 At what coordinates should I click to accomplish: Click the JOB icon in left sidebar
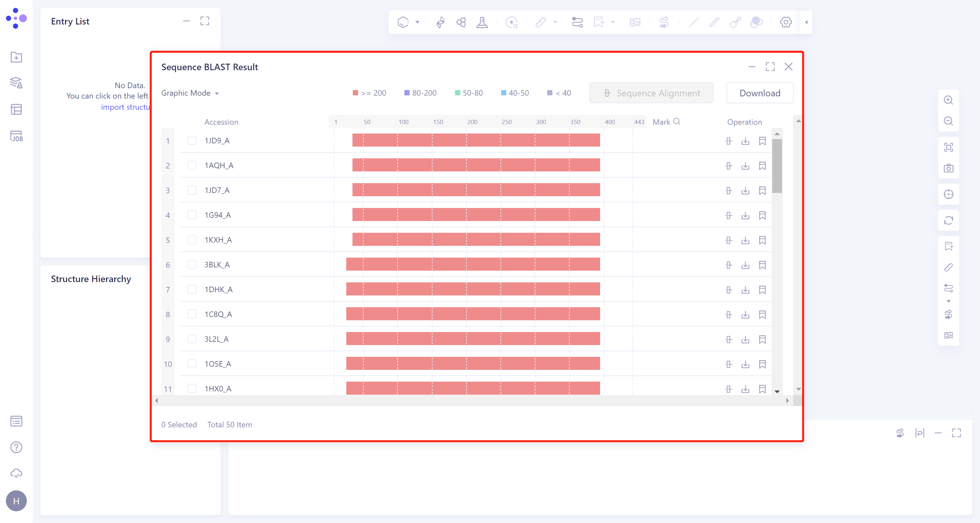pyautogui.click(x=16, y=136)
